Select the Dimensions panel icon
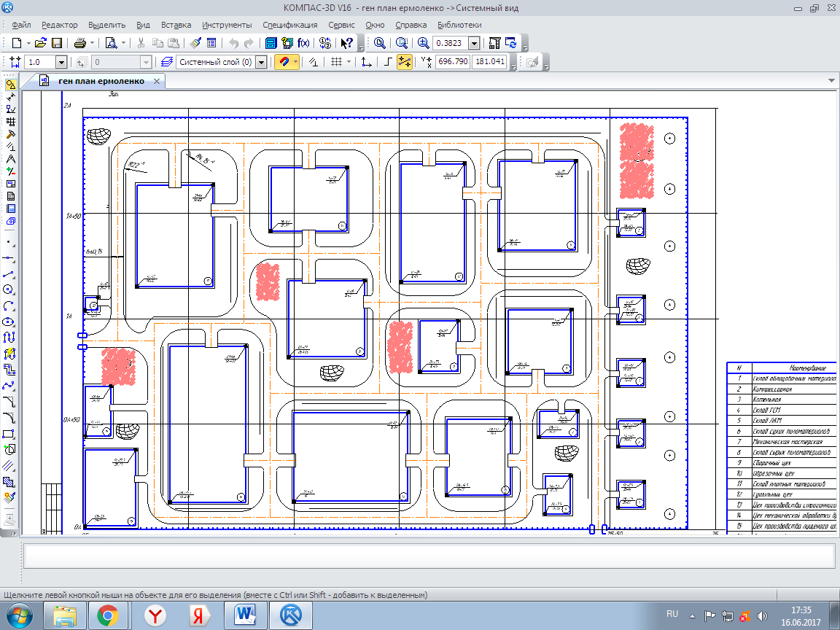 click(11, 97)
